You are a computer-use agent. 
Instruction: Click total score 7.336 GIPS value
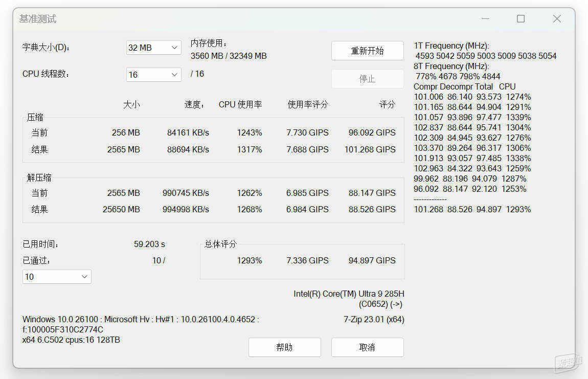[307, 260]
